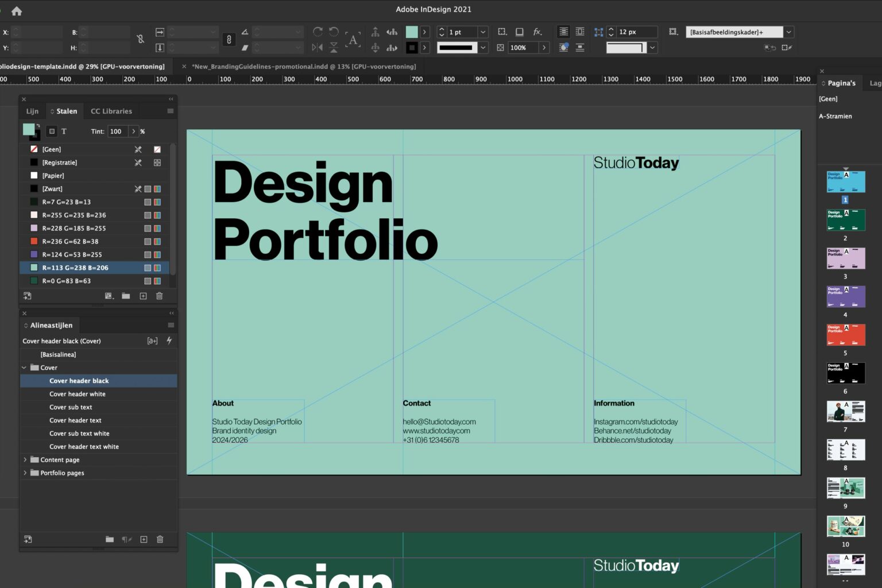Open the stroke weight dropdown

tap(482, 32)
